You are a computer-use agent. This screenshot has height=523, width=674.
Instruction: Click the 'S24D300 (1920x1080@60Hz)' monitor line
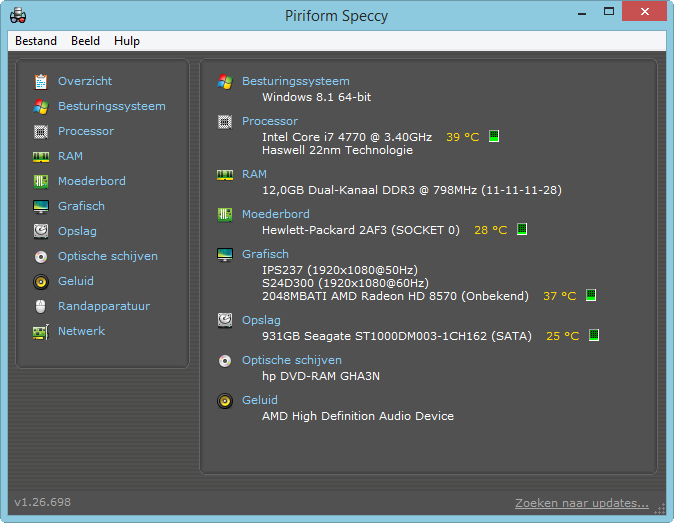pyautogui.click(x=346, y=283)
